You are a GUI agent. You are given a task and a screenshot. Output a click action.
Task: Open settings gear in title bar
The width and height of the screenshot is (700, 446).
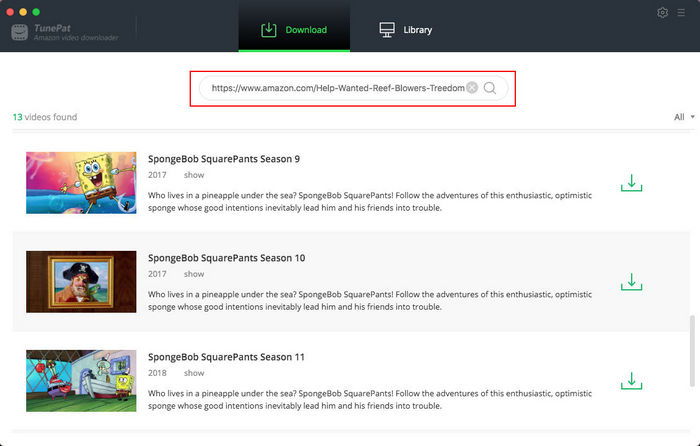pyautogui.click(x=663, y=13)
